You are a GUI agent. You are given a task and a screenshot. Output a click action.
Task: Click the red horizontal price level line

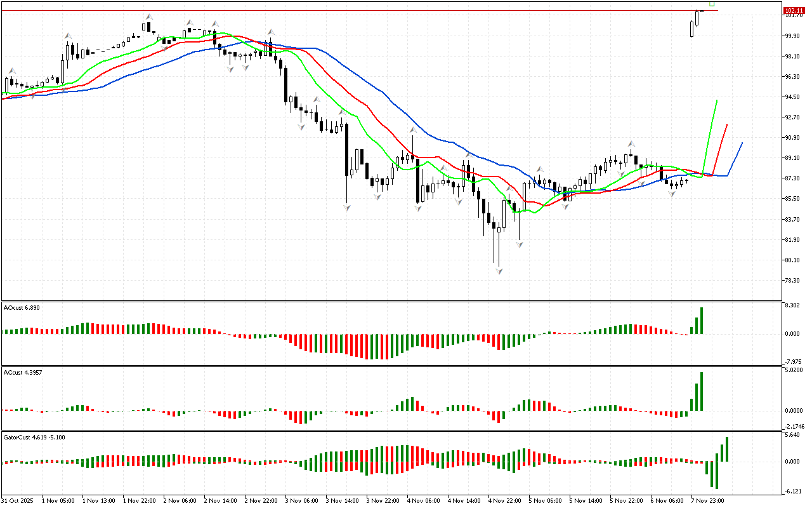tap(381, 11)
